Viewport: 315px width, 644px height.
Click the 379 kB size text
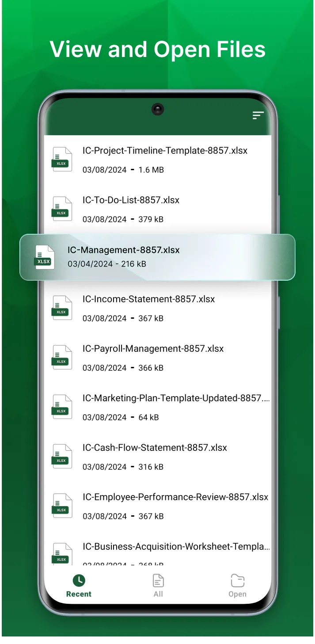click(x=151, y=219)
